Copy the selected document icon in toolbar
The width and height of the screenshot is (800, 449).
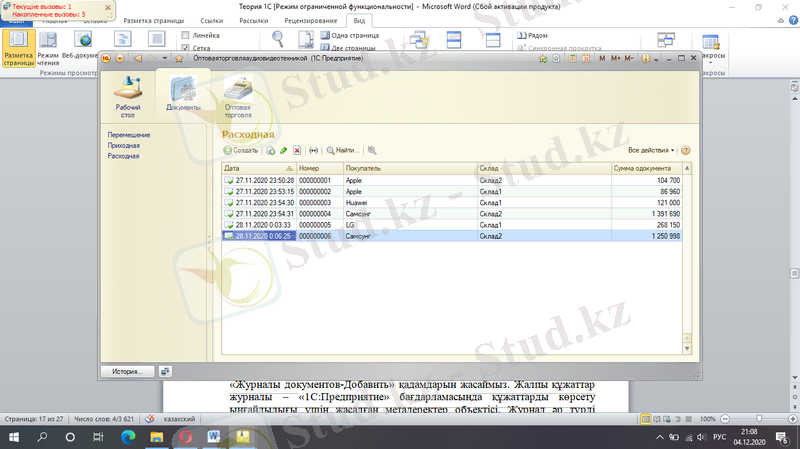click(x=270, y=151)
